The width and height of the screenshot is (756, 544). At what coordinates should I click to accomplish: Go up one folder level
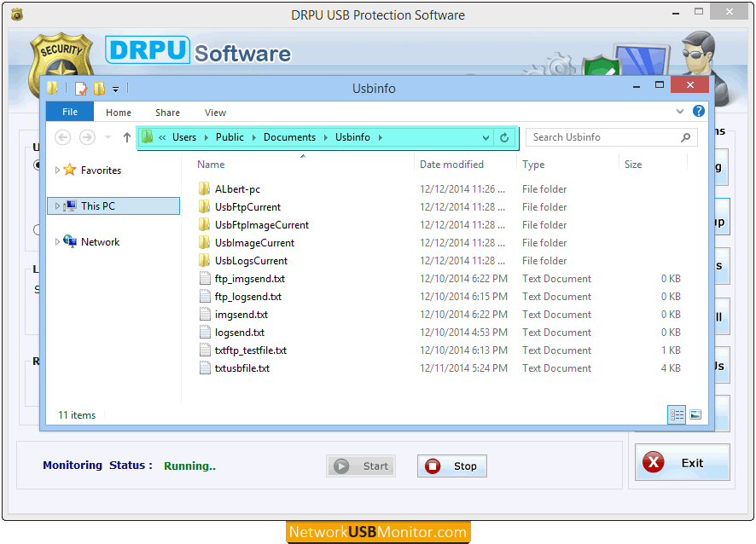coord(127,138)
